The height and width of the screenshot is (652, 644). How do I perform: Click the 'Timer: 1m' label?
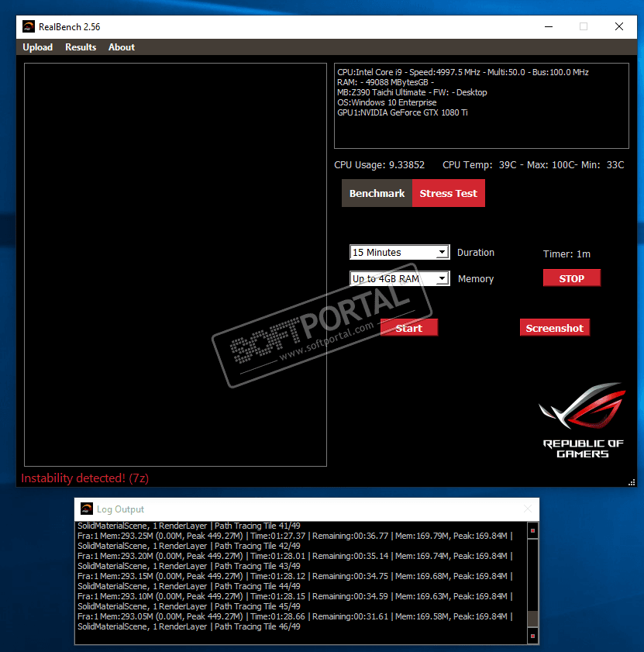pos(567,254)
